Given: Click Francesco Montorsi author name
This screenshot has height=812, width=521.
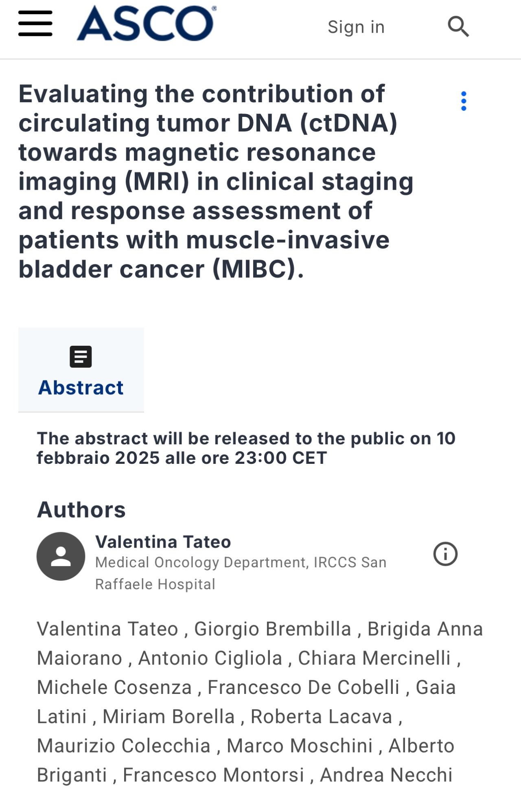Looking at the screenshot, I should (x=214, y=775).
